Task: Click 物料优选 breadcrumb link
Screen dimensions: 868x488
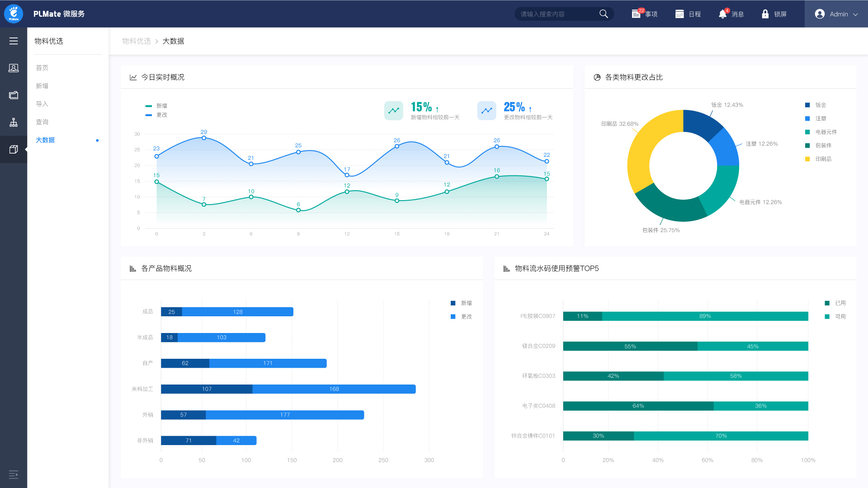Action: 136,41
